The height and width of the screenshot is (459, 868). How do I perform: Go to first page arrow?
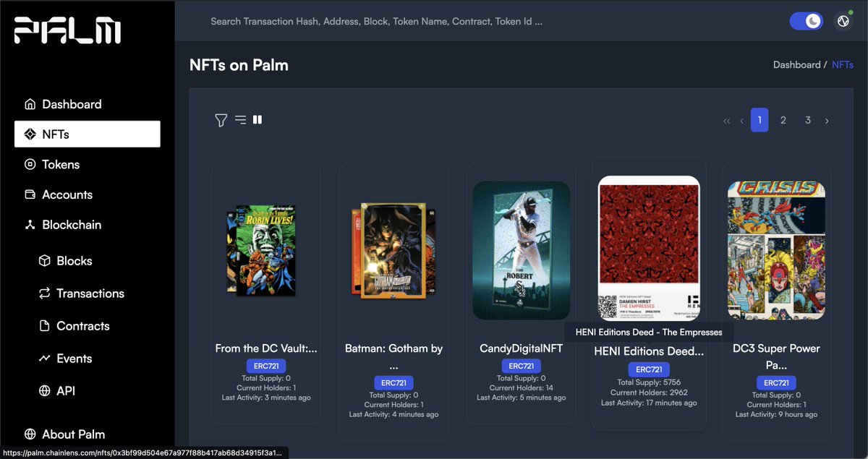(726, 121)
